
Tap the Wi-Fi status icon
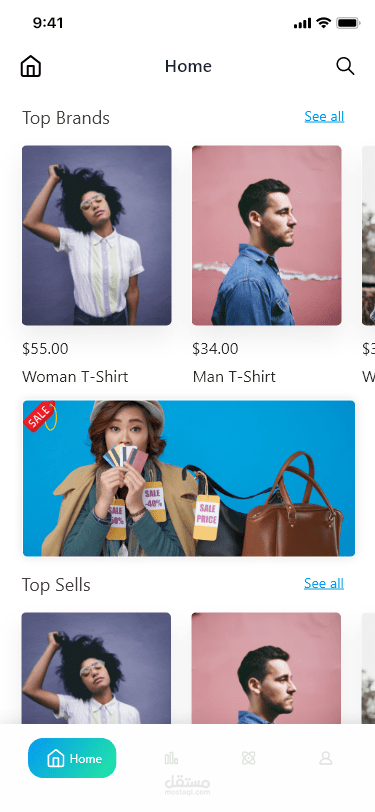coord(324,23)
